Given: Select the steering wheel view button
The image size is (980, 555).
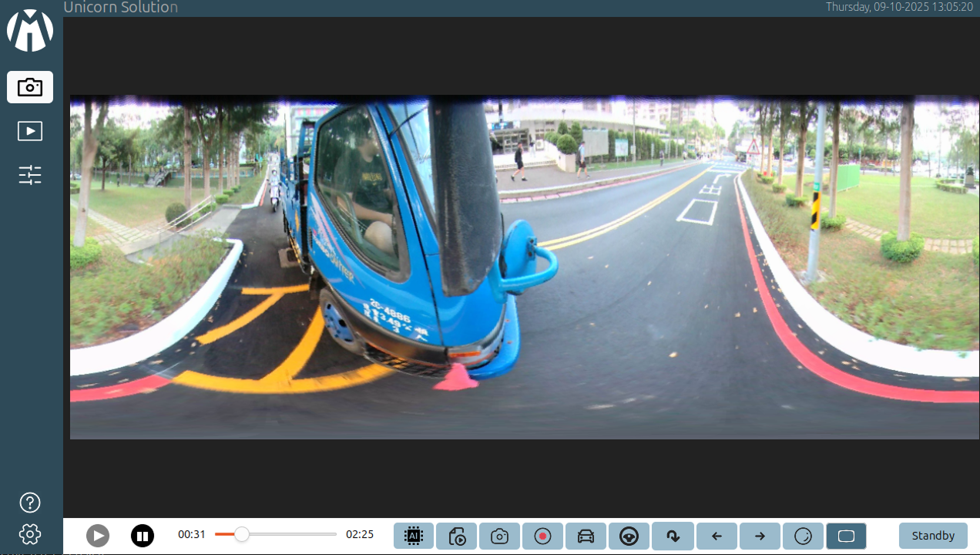Looking at the screenshot, I should tap(629, 536).
